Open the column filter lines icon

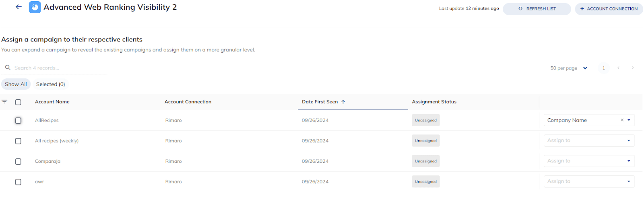(x=4, y=102)
